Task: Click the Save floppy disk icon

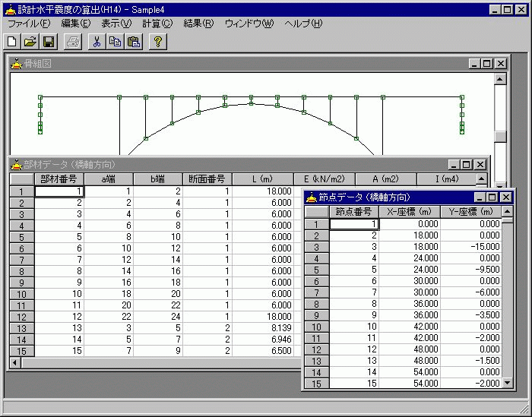Action: coord(48,42)
